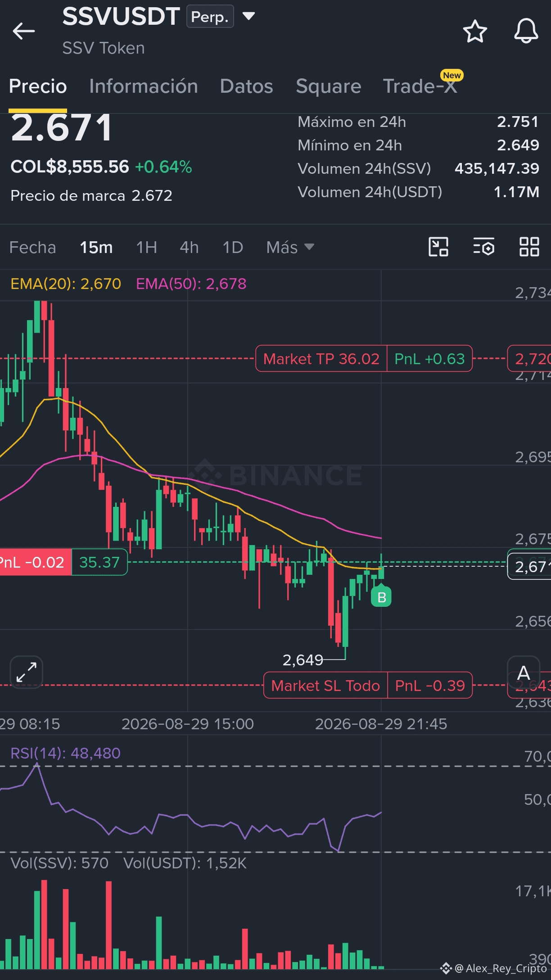Image resolution: width=551 pixels, height=980 pixels.
Task: Switch to the Información tab
Action: point(144,86)
